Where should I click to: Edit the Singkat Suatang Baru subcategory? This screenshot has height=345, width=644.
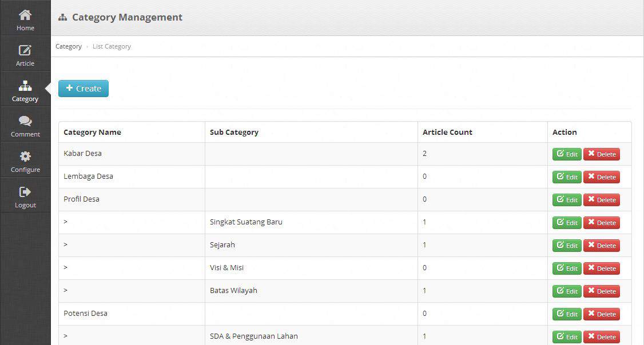(x=567, y=223)
